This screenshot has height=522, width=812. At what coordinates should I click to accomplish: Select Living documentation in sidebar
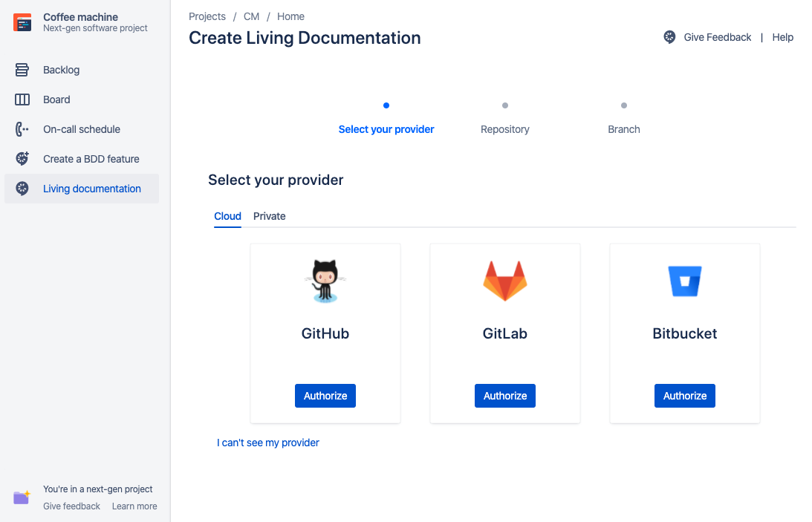[x=82, y=189]
